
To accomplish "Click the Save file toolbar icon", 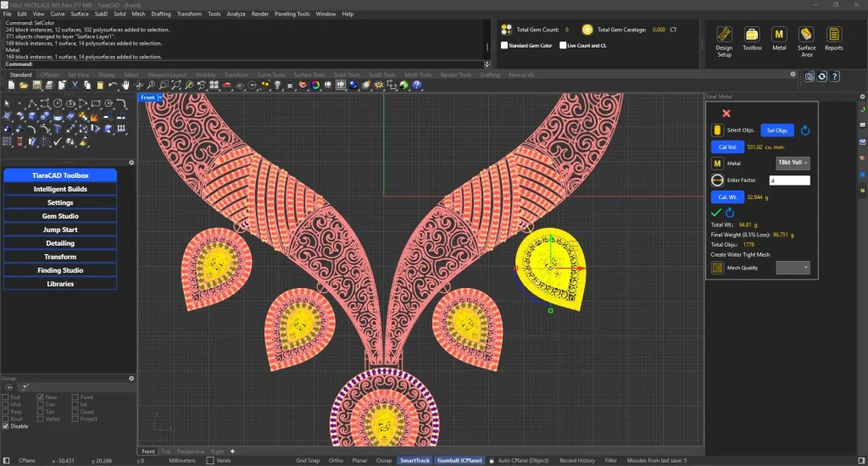I will [36, 86].
